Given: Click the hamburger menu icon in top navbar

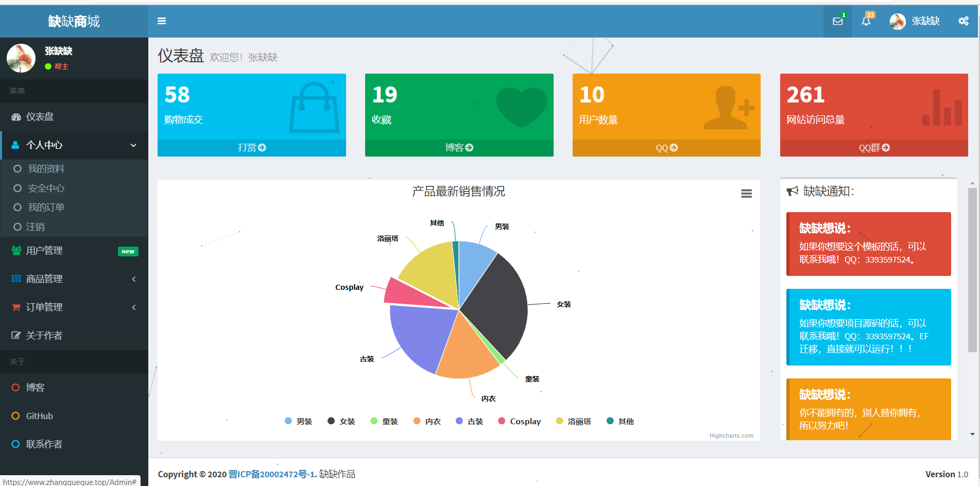Looking at the screenshot, I should click(x=162, y=21).
